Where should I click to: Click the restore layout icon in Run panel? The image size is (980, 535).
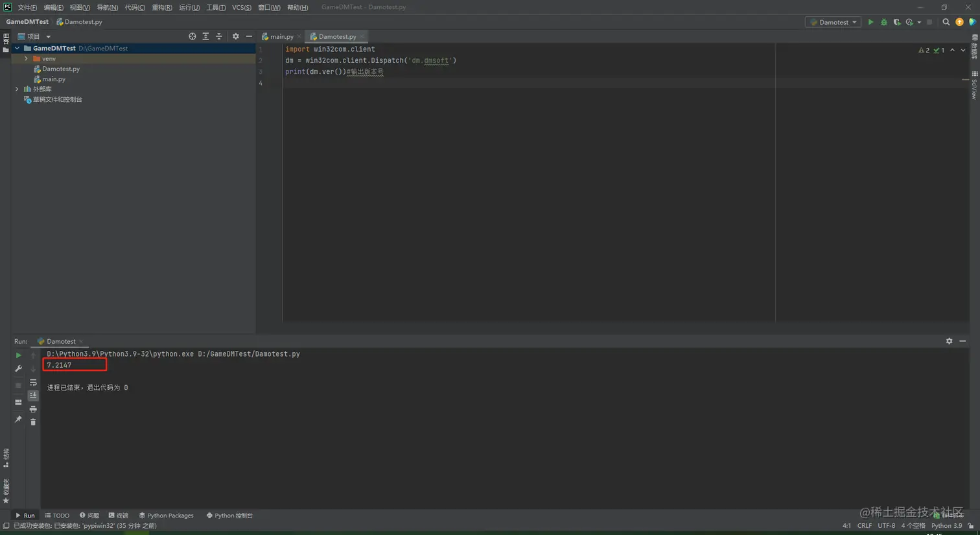click(18, 402)
